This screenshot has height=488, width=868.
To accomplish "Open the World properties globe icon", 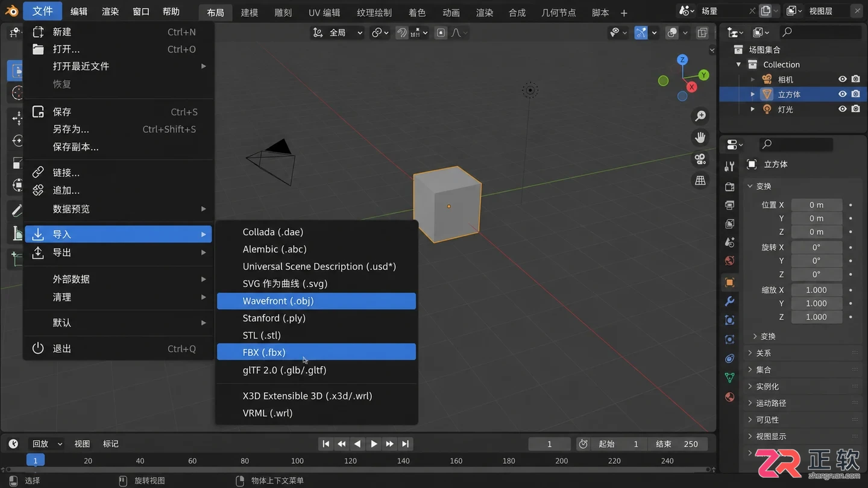I will click(x=729, y=261).
